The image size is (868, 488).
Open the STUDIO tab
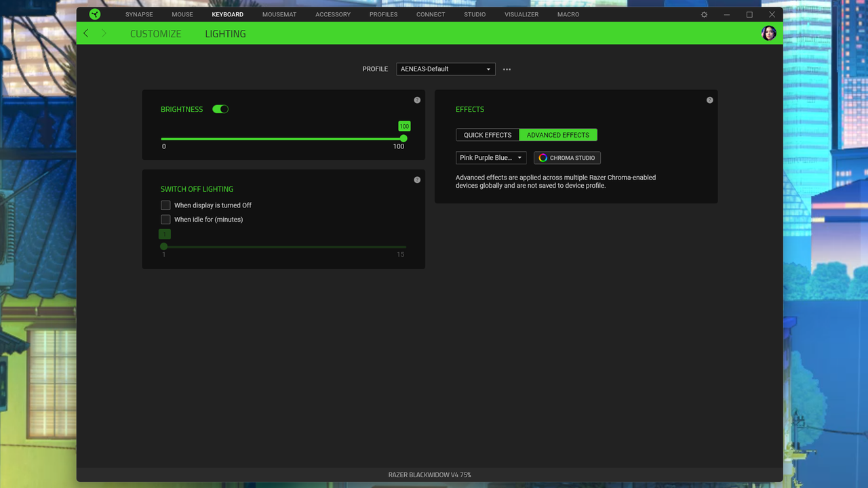click(475, 14)
